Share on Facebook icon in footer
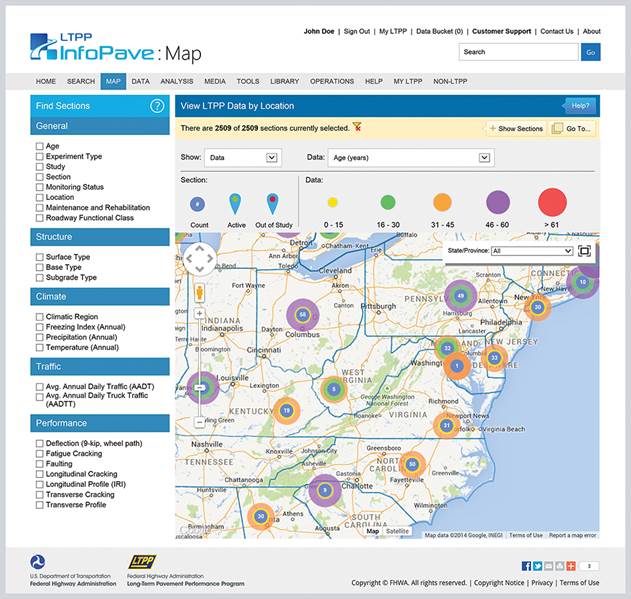The width and height of the screenshot is (631, 599). (x=526, y=566)
